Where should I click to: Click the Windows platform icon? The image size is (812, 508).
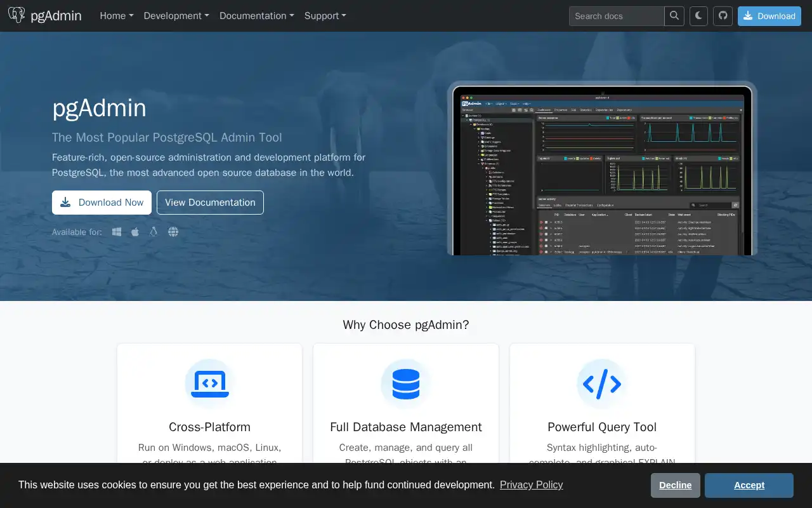(x=117, y=232)
